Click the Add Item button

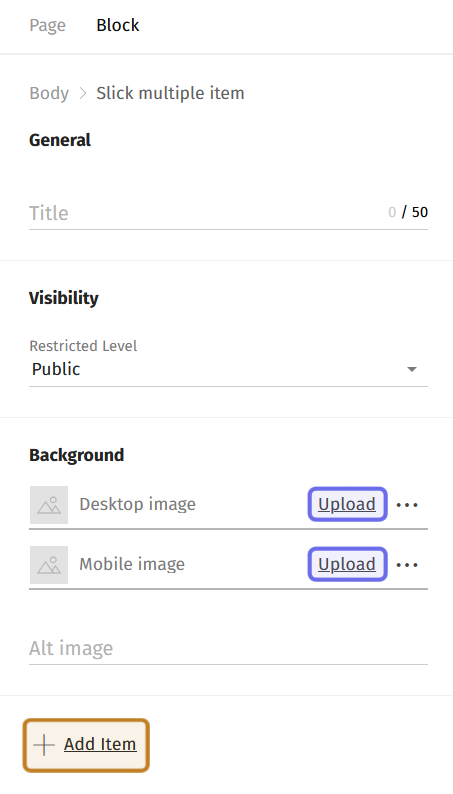tap(86, 745)
